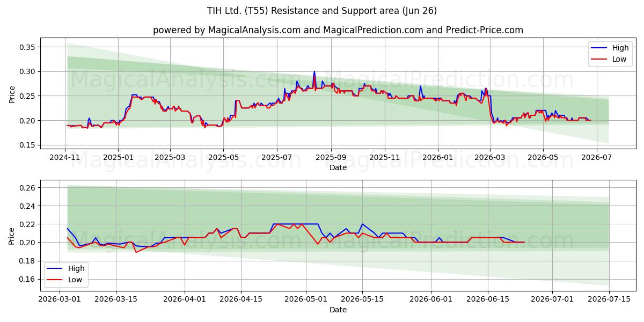Click the bottom chart y-axis label '0.24'
Image resolution: width=644 pixels, height=322 pixels.
[27, 206]
